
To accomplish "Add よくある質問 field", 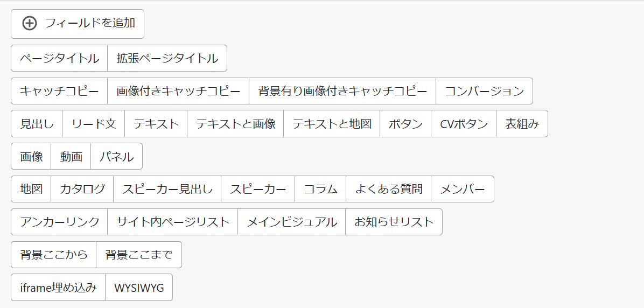I will (x=388, y=189).
